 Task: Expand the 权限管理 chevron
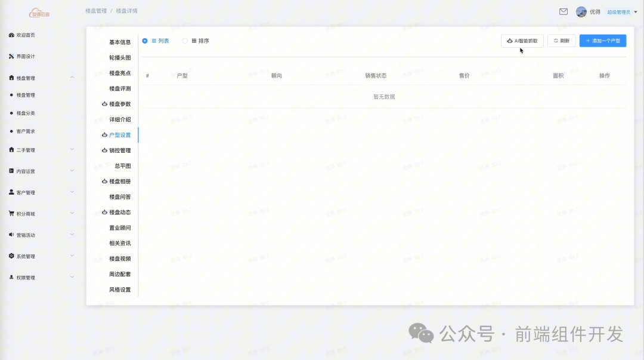point(72,277)
